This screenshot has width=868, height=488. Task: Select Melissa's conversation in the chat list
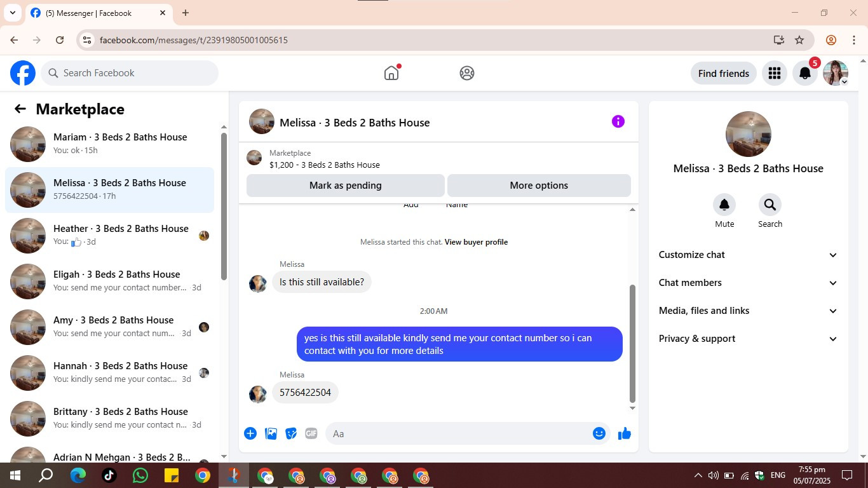(109, 189)
